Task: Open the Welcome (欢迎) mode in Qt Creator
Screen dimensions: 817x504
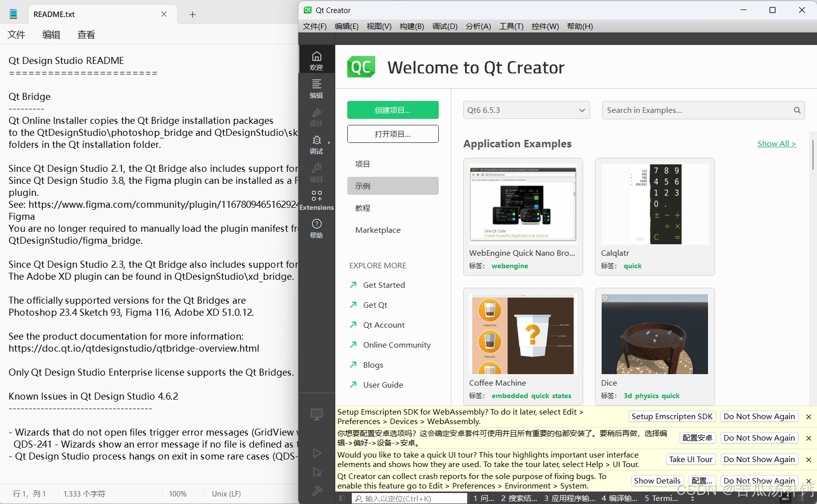Action: [x=316, y=60]
